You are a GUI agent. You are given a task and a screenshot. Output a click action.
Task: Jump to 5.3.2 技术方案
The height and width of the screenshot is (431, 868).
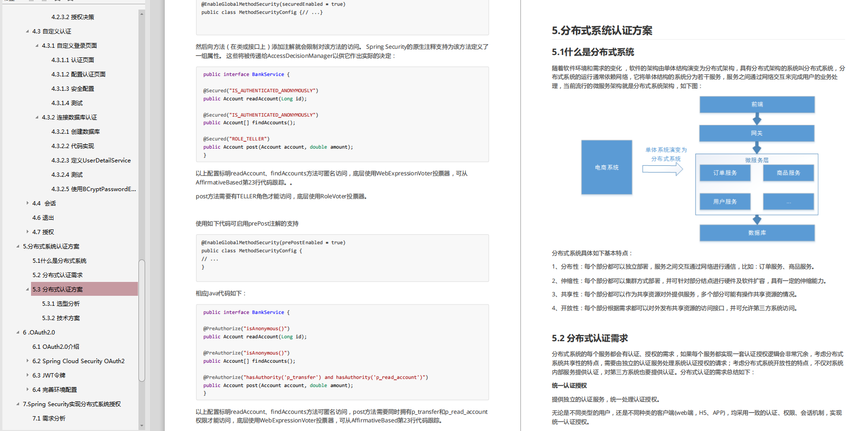click(x=61, y=318)
